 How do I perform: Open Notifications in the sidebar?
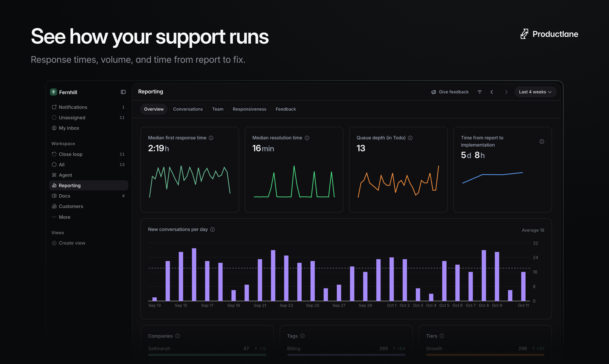click(x=89, y=107)
